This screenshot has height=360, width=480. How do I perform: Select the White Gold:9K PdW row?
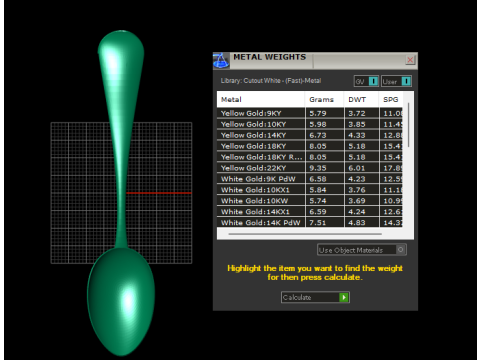coord(310,179)
